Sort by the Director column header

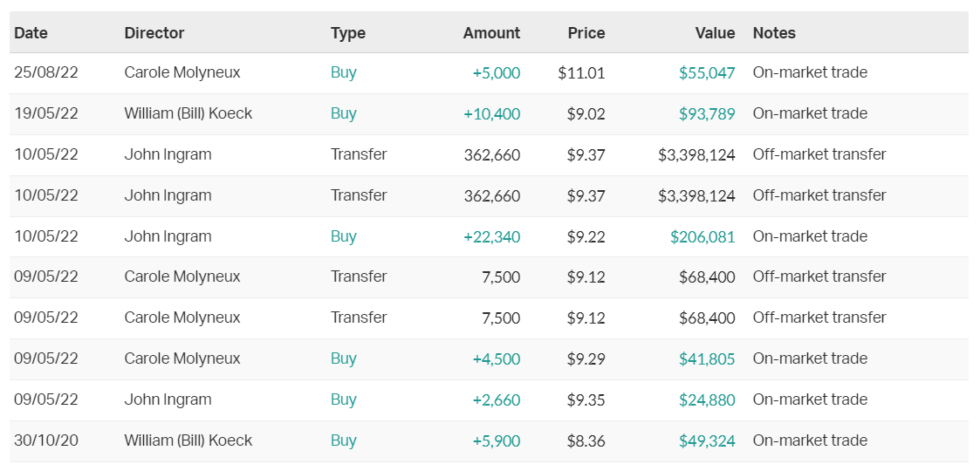pyautogui.click(x=154, y=33)
